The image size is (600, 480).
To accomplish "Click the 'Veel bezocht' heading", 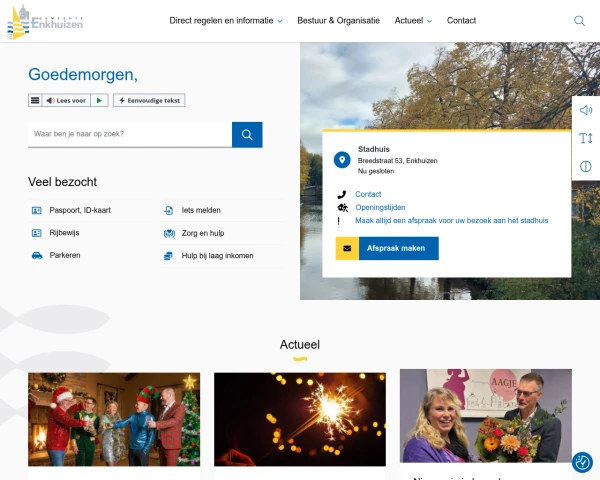I will (62, 182).
